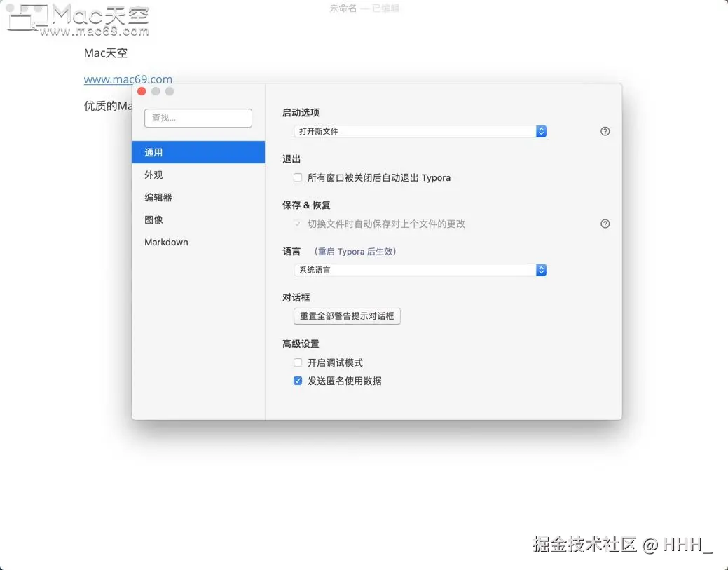The height and width of the screenshot is (570, 728).
Task: Open help for auto-save on file switch
Action: tap(605, 224)
